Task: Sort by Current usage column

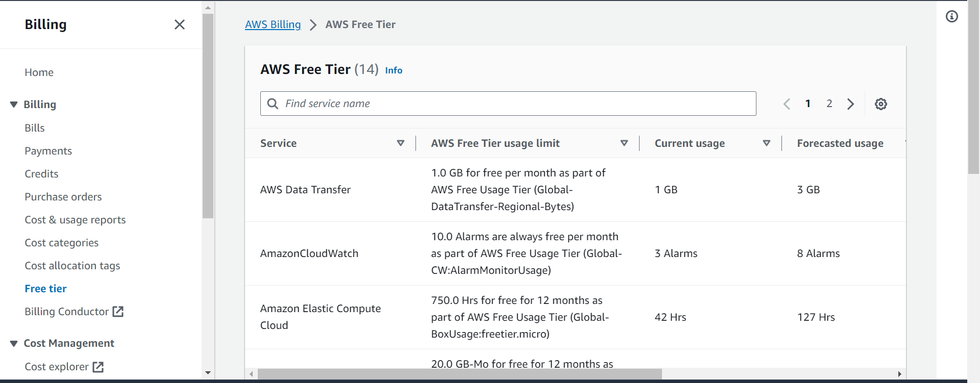Action: click(x=767, y=143)
